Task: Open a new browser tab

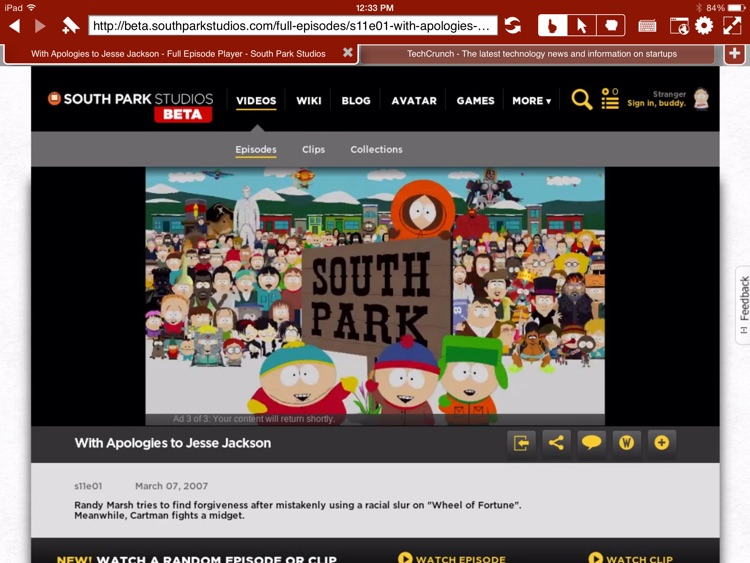Action: click(735, 53)
